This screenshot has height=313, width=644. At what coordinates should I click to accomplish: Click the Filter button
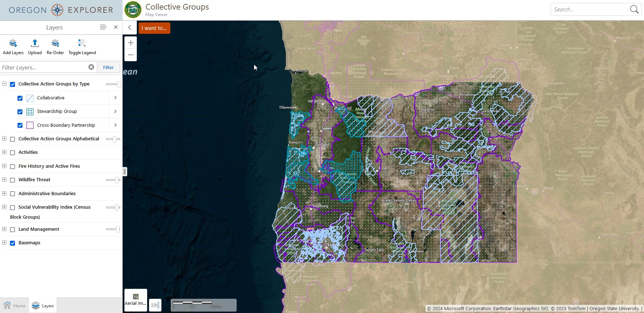(108, 67)
